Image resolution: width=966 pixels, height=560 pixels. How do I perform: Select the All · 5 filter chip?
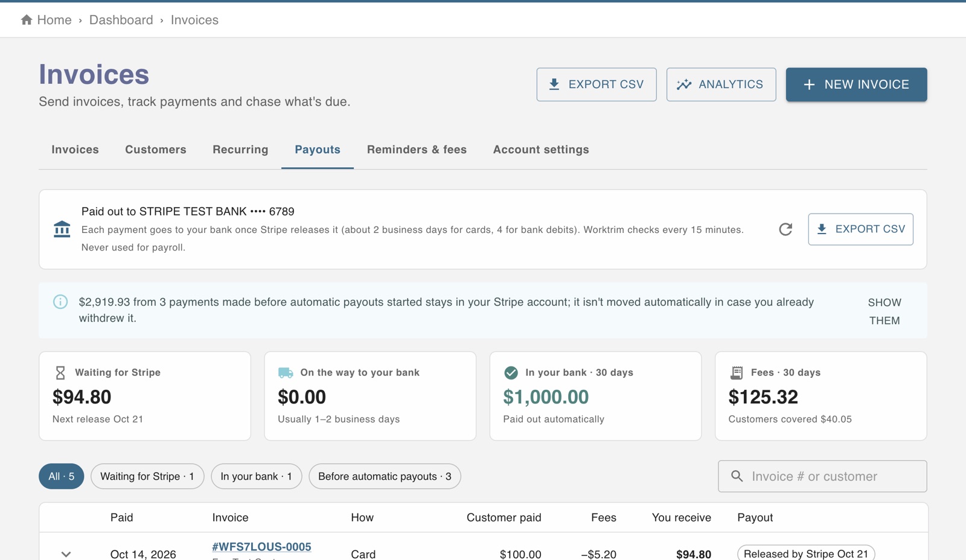(x=62, y=476)
